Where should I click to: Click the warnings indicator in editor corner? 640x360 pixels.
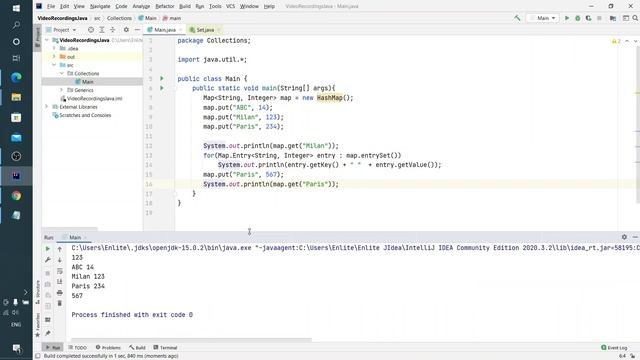pyautogui.click(x=616, y=41)
